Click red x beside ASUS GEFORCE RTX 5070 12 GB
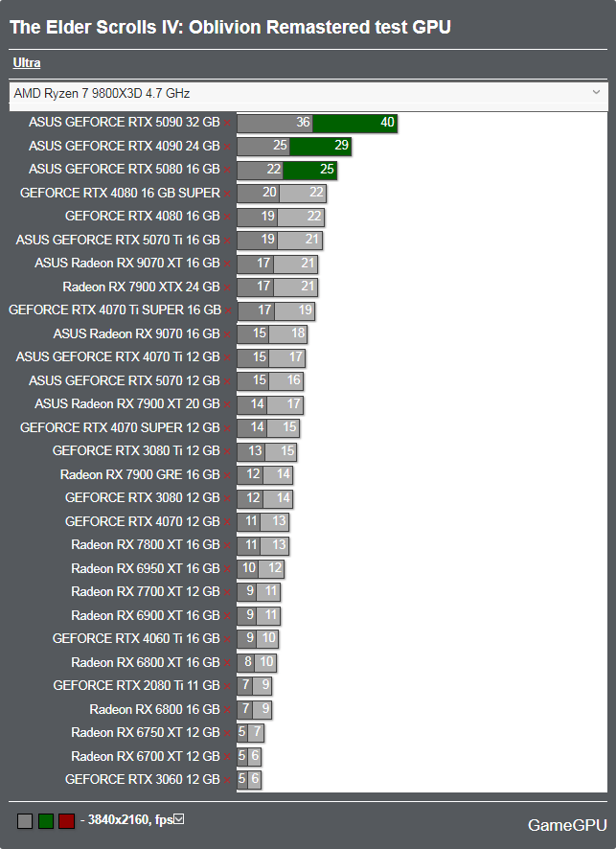This screenshot has width=616, height=849. pos(227,381)
